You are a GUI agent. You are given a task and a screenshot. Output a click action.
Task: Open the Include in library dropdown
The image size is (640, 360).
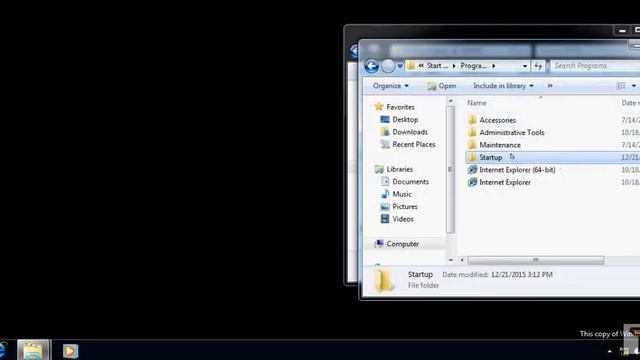point(503,86)
